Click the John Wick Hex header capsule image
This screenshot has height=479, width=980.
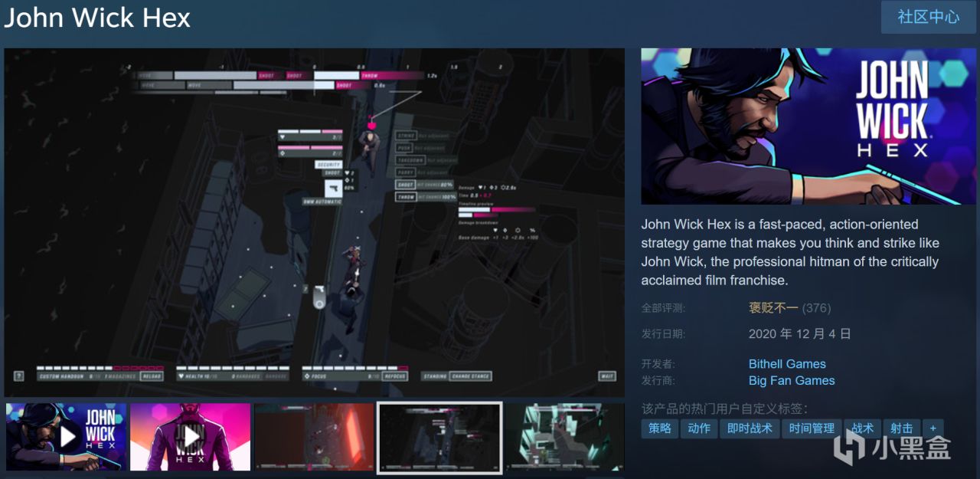click(x=808, y=126)
